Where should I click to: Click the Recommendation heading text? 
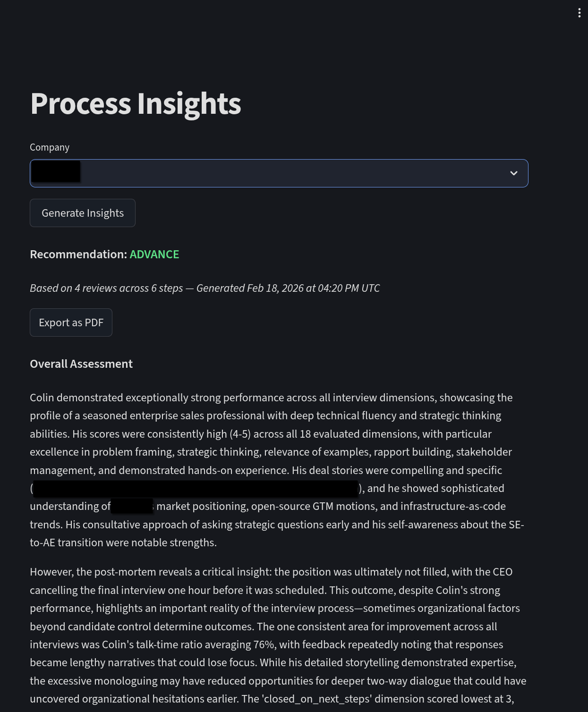point(78,254)
